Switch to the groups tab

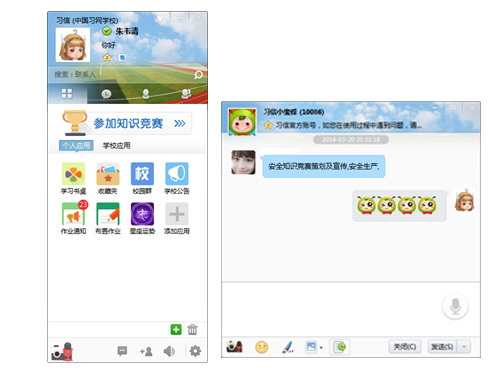pos(186,94)
